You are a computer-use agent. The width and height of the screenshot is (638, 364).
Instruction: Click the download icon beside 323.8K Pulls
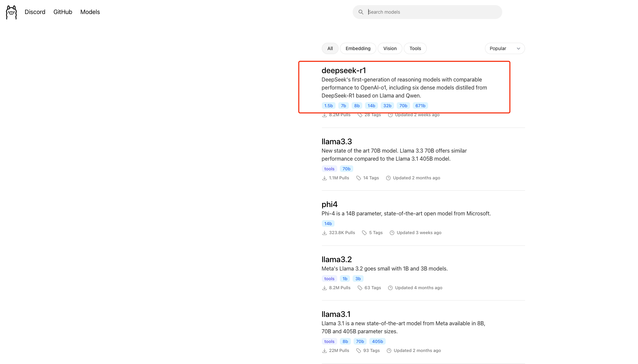(x=324, y=233)
